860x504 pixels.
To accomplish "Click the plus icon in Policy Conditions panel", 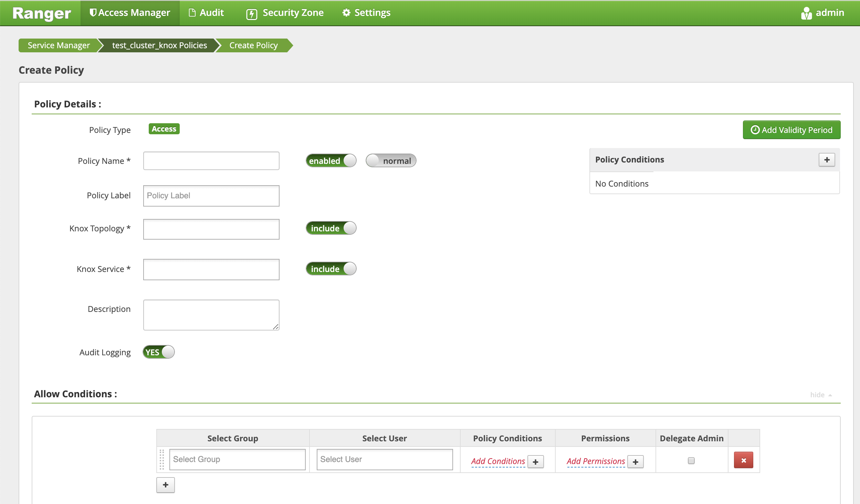I will tap(827, 160).
